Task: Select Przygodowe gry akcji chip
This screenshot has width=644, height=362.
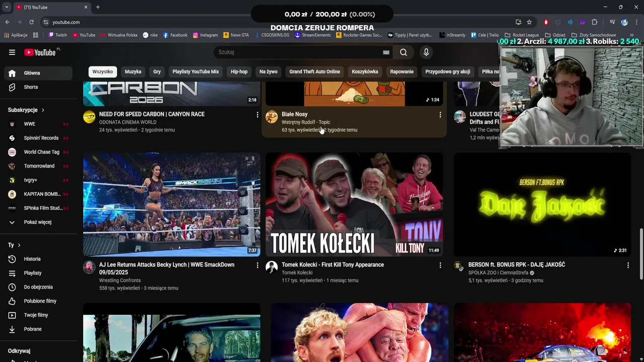Action: pyautogui.click(x=448, y=72)
